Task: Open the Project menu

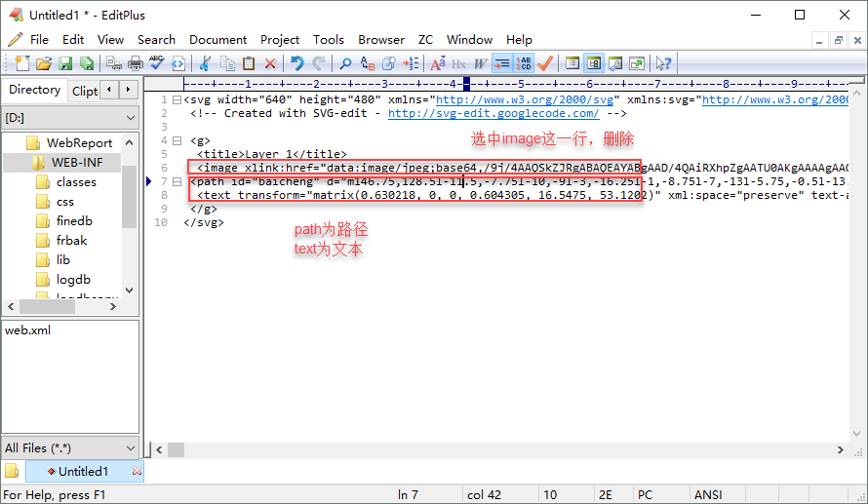Action: [x=280, y=40]
